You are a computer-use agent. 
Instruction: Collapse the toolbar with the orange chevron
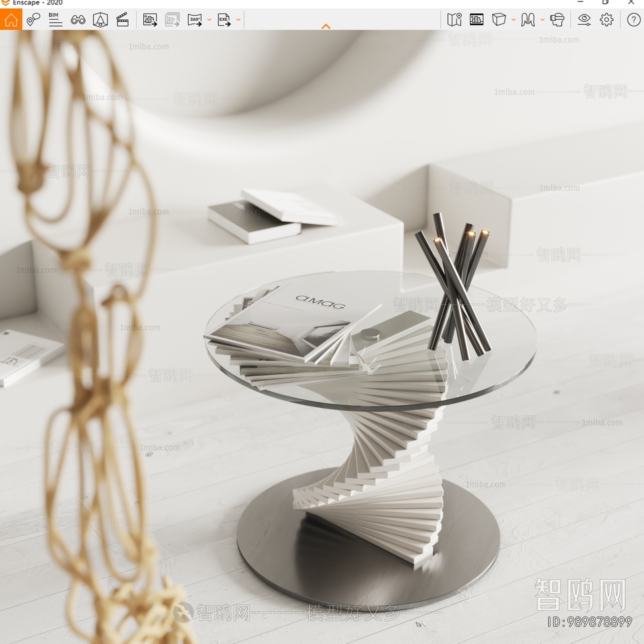[326, 27]
